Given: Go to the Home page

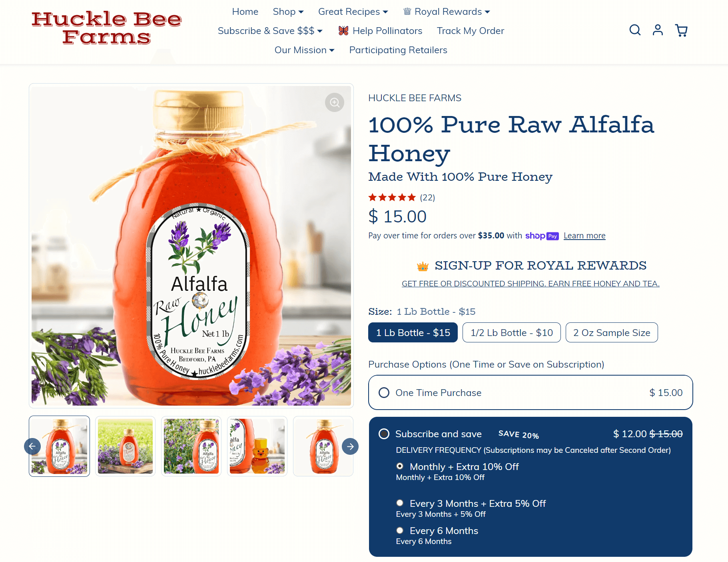Looking at the screenshot, I should (x=245, y=12).
